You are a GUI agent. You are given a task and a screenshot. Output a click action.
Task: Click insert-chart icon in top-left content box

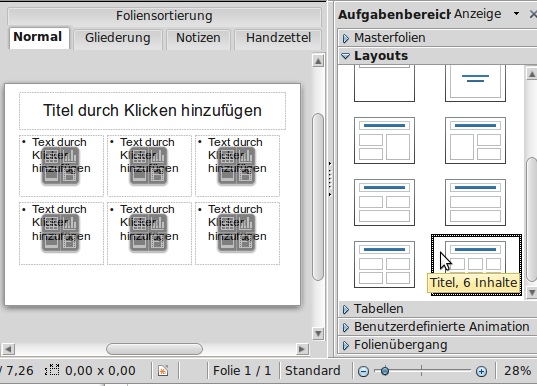pos(70,157)
